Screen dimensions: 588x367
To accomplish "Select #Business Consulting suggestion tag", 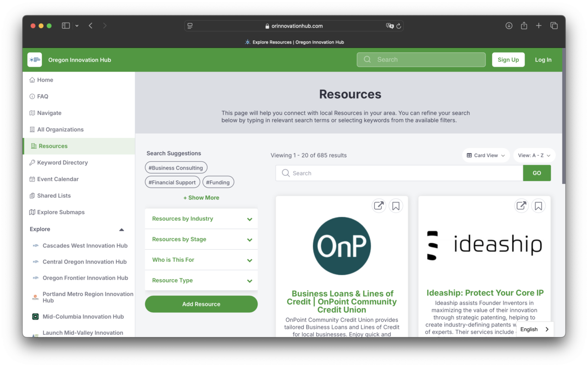I will tap(176, 168).
